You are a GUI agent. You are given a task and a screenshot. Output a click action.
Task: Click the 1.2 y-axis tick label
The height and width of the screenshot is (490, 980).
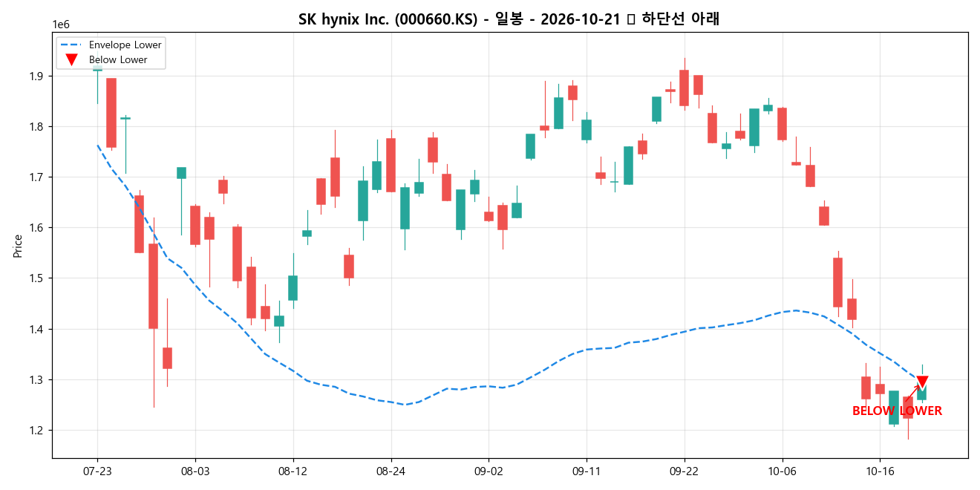[38, 431]
